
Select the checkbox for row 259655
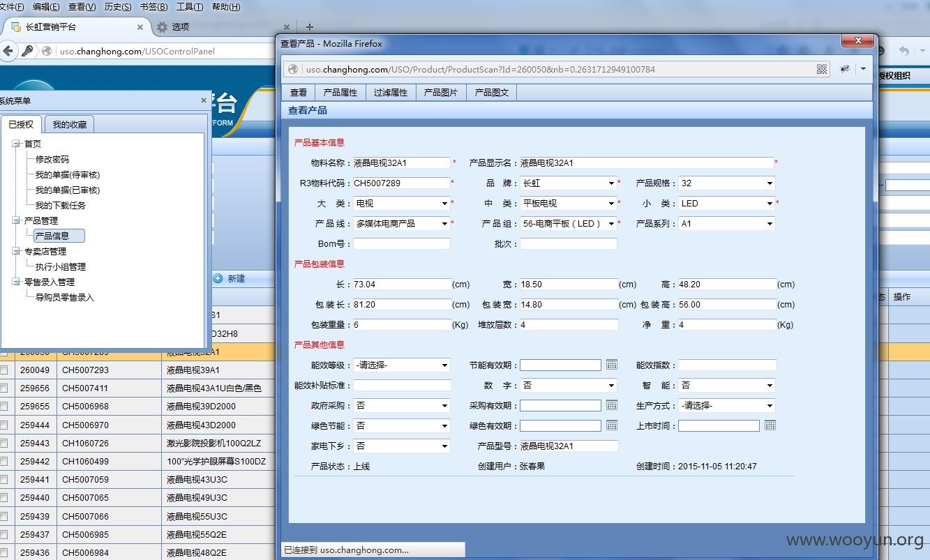click(4, 407)
